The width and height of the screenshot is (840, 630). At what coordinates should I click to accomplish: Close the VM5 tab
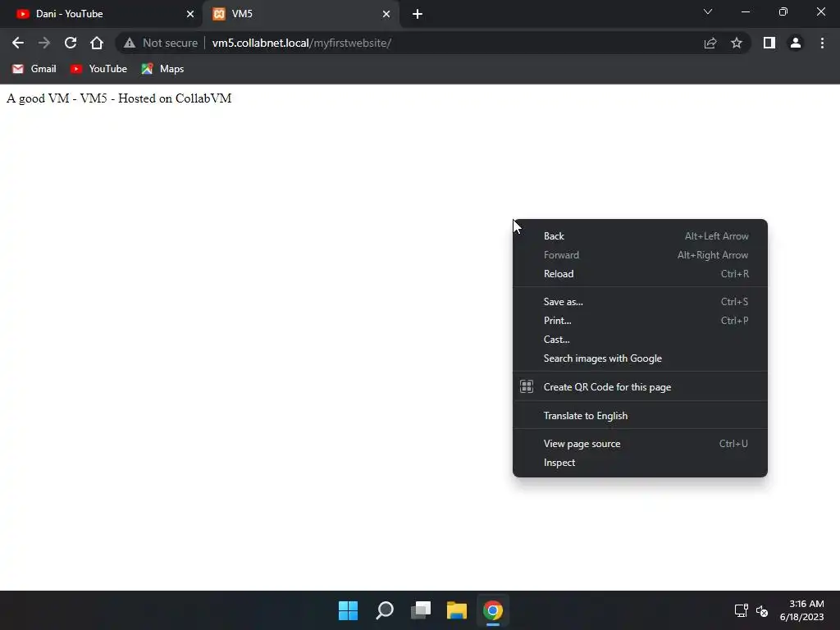[x=386, y=14]
